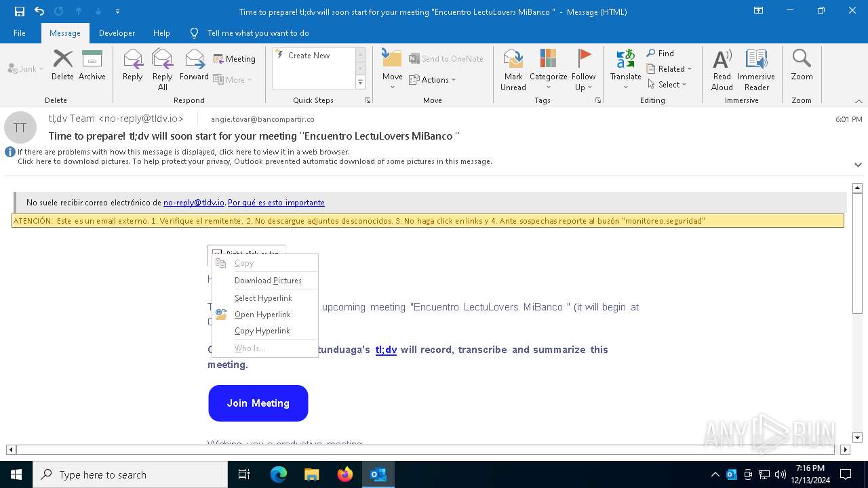This screenshot has width=868, height=488.
Task: Click the sender avatar TT
Action: 20,127
